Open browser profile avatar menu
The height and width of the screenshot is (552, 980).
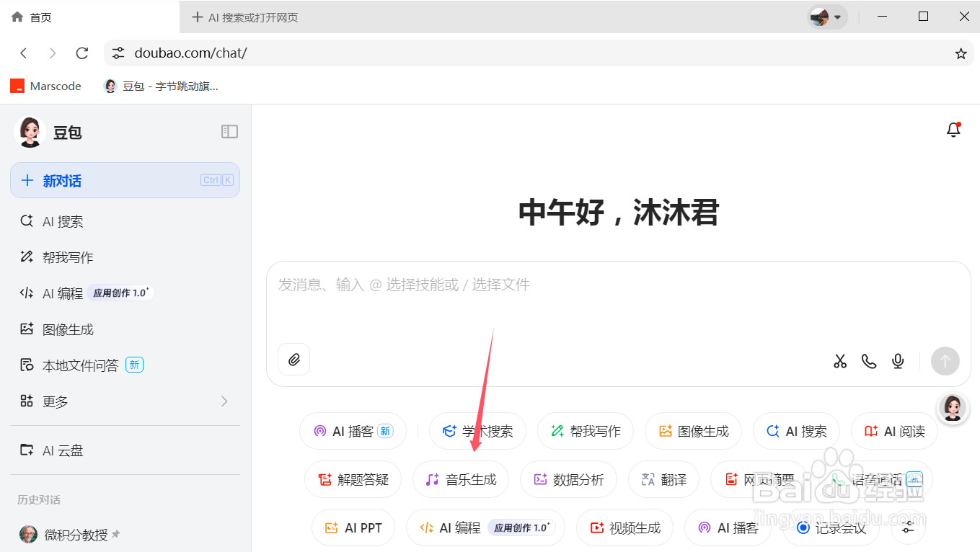826,17
